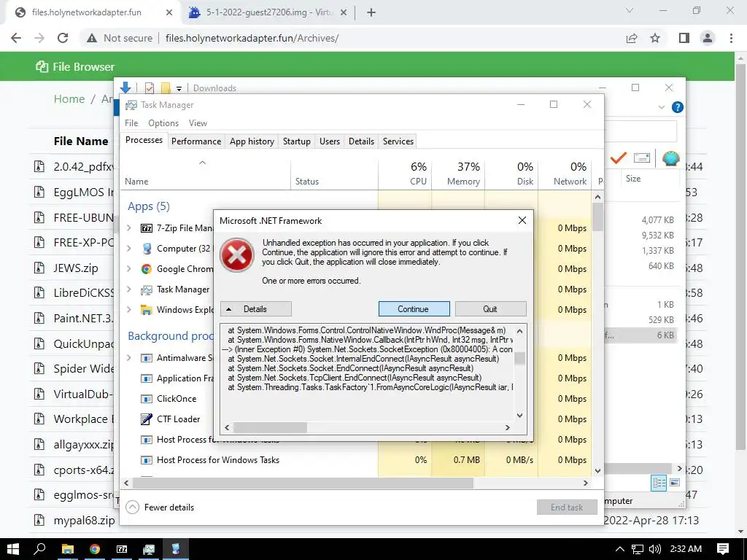Screen dimensions: 747x560
Task: Click the File Browser header logo
Action: 75,66
